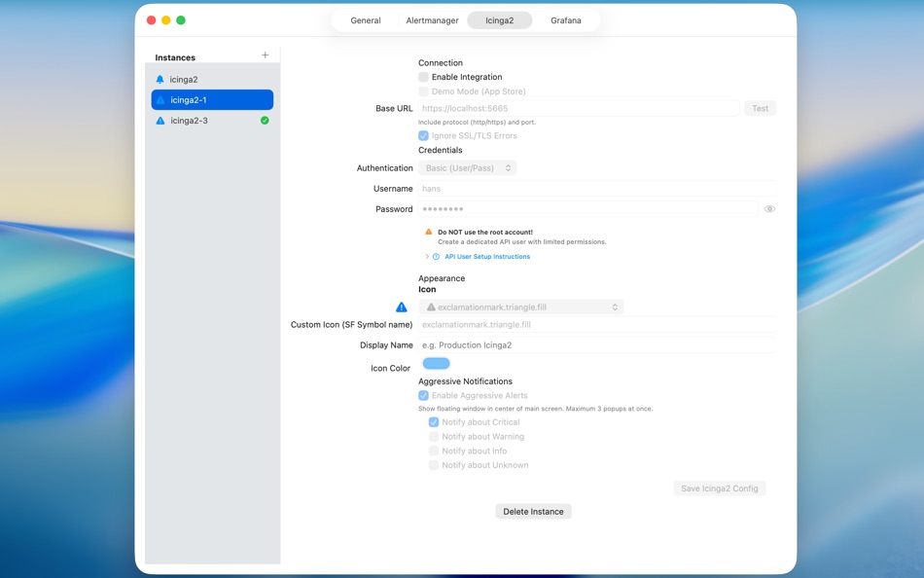Click Delete Instance at the bottom

coord(533,511)
